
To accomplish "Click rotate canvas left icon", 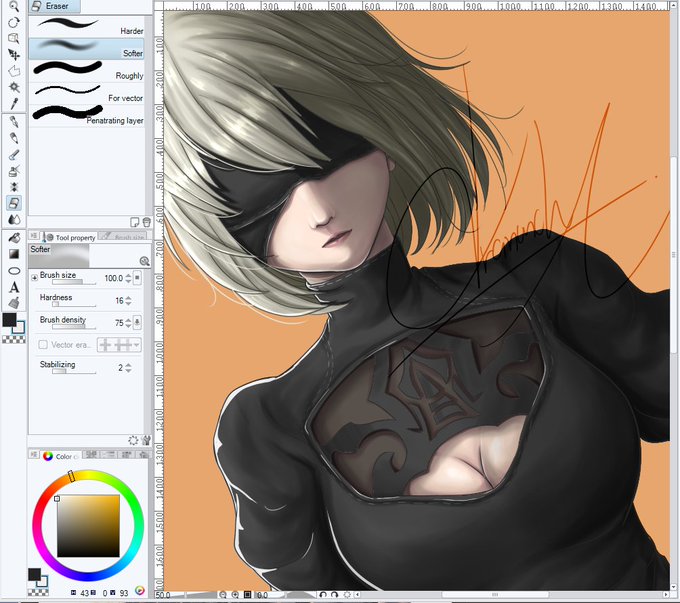I will pyautogui.click(x=323, y=595).
